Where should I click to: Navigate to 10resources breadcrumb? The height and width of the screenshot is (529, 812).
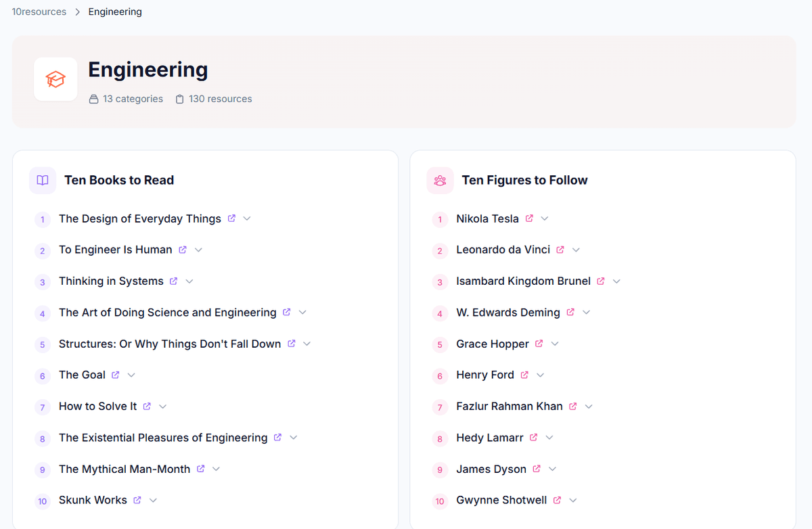pyautogui.click(x=39, y=11)
